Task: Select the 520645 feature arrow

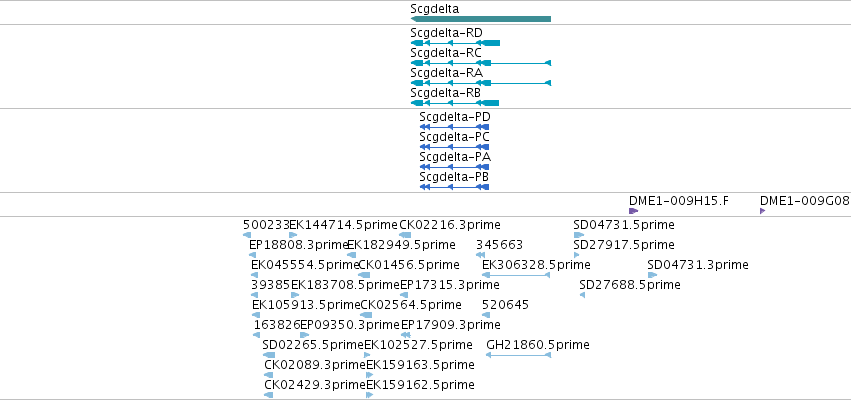Action: (x=486, y=315)
